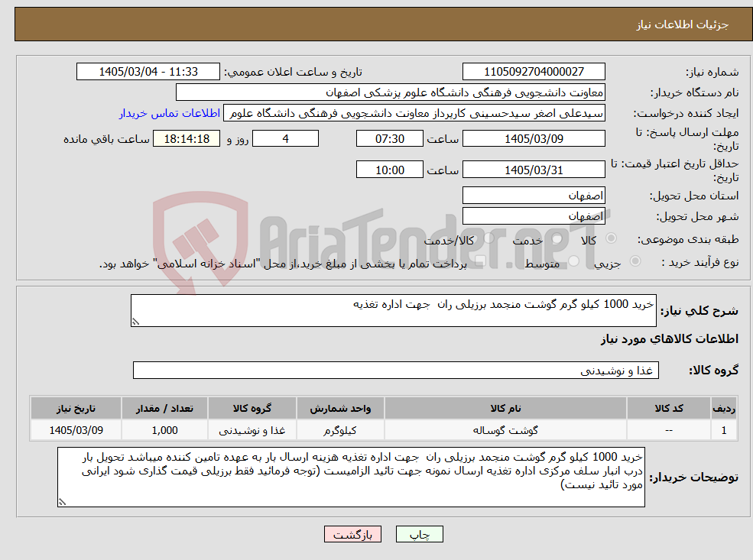Select the متوسط purchase type radio
Viewport: 753px width, 560px height.
(x=574, y=261)
